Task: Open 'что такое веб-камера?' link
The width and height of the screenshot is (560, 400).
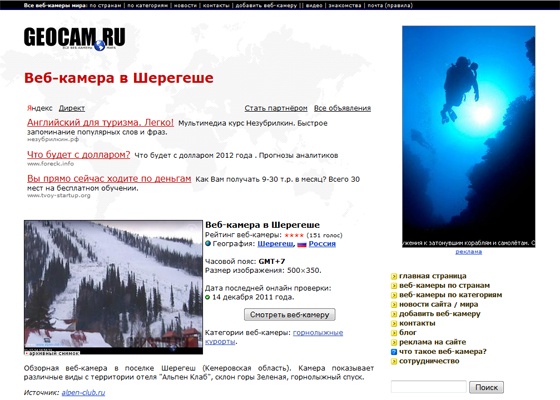Action: click(x=443, y=351)
